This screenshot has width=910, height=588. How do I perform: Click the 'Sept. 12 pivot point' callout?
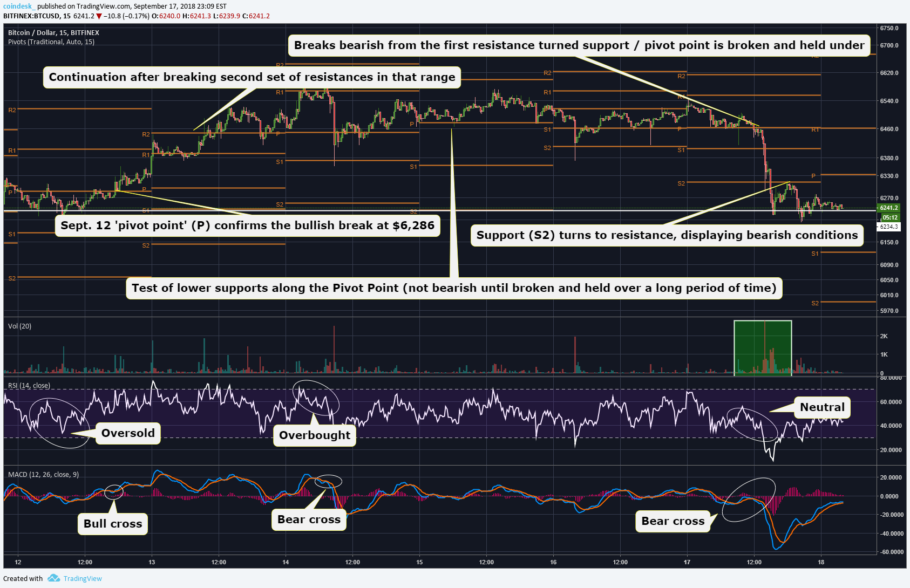click(x=247, y=225)
